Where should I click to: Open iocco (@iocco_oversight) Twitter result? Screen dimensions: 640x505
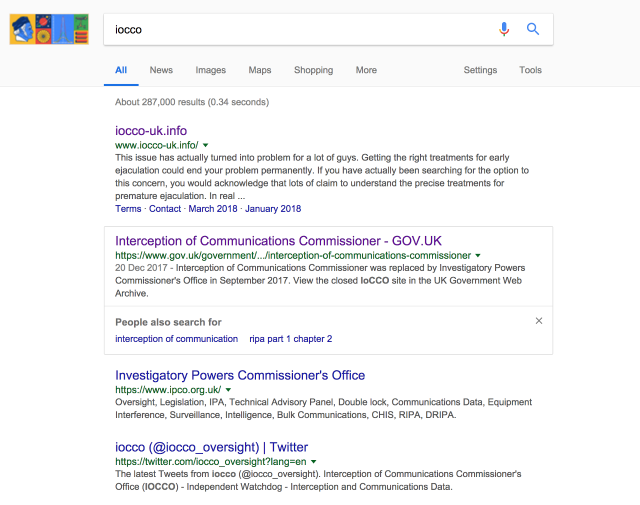point(211,447)
